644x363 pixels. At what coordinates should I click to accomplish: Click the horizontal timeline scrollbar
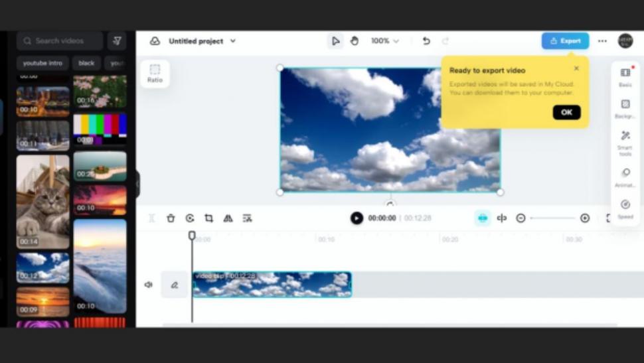point(390,325)
